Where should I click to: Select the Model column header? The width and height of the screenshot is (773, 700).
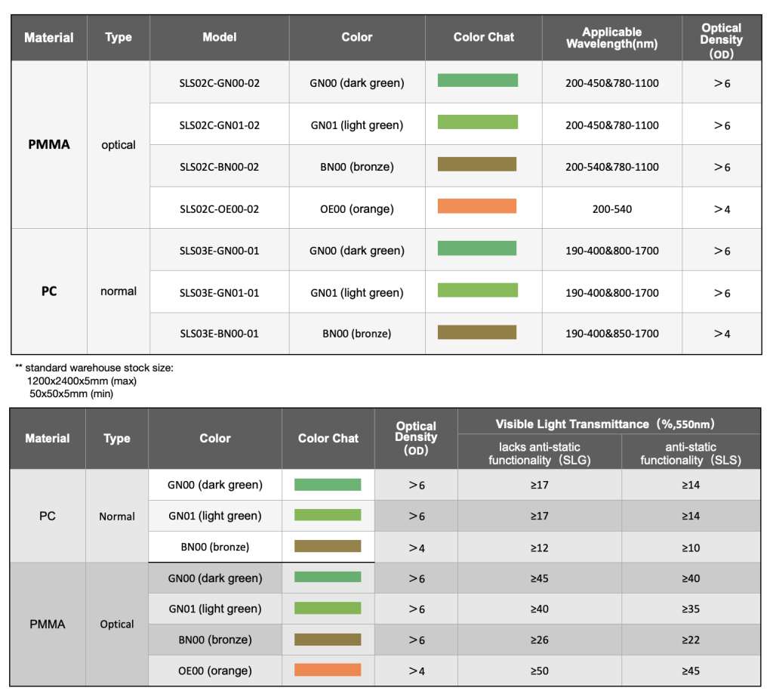(x=220, y=38)
